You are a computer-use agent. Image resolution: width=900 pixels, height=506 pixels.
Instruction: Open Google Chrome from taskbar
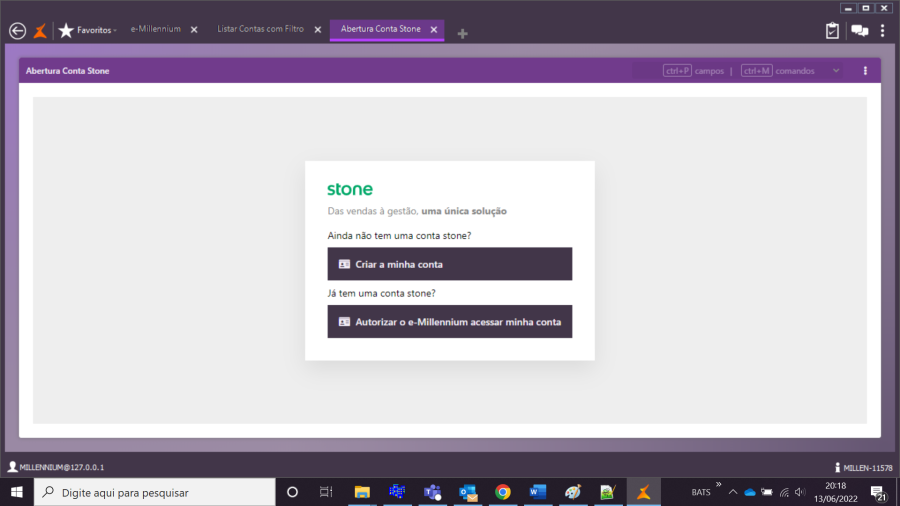pyautogui.click(x=503, y=492)
